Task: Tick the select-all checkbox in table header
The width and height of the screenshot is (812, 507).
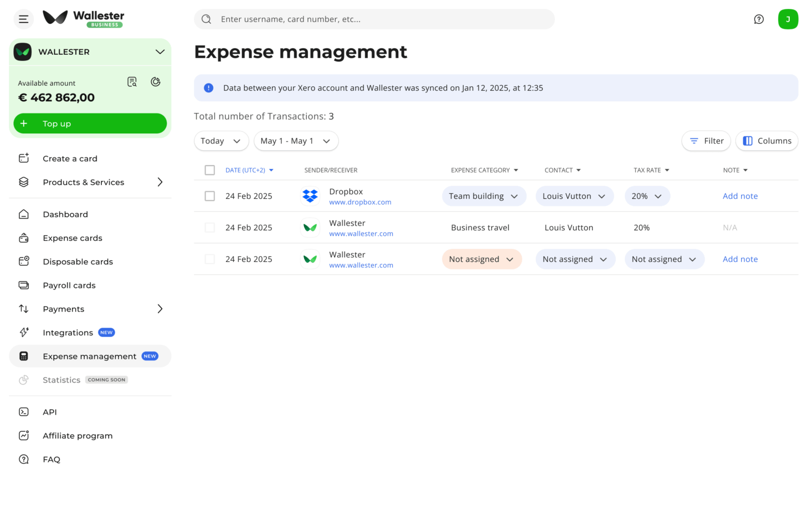Action: (210, 170)
